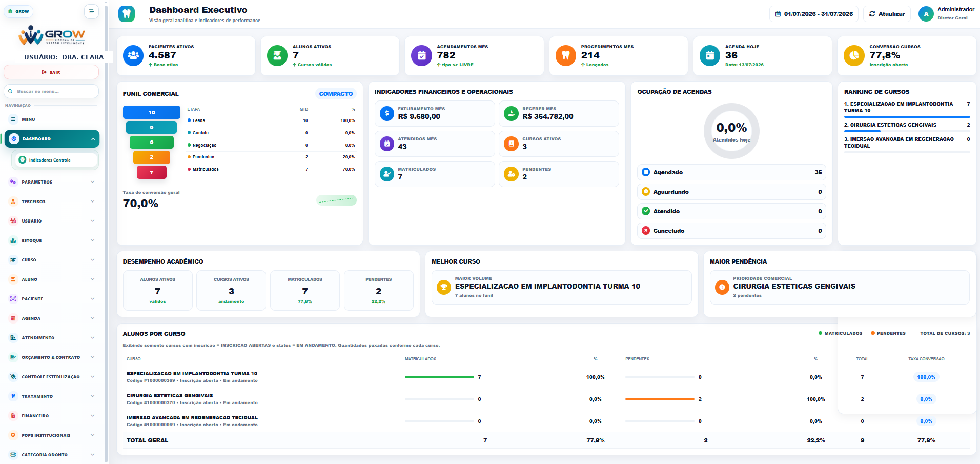Toggle the Compacto funnel view
Image resolution: width=980 pixels, height=464 pixels.
[336, 94]
